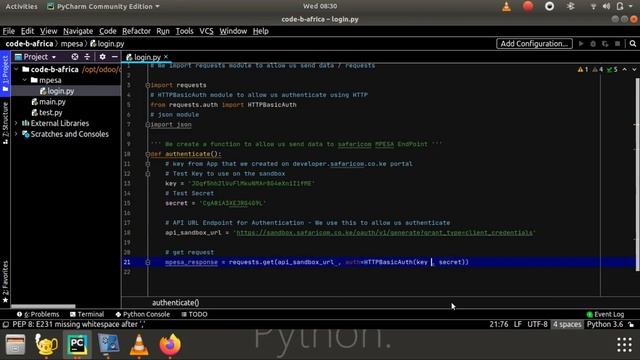
Task: Collapse the mpesa folder
Action: (x=25, y=80)
